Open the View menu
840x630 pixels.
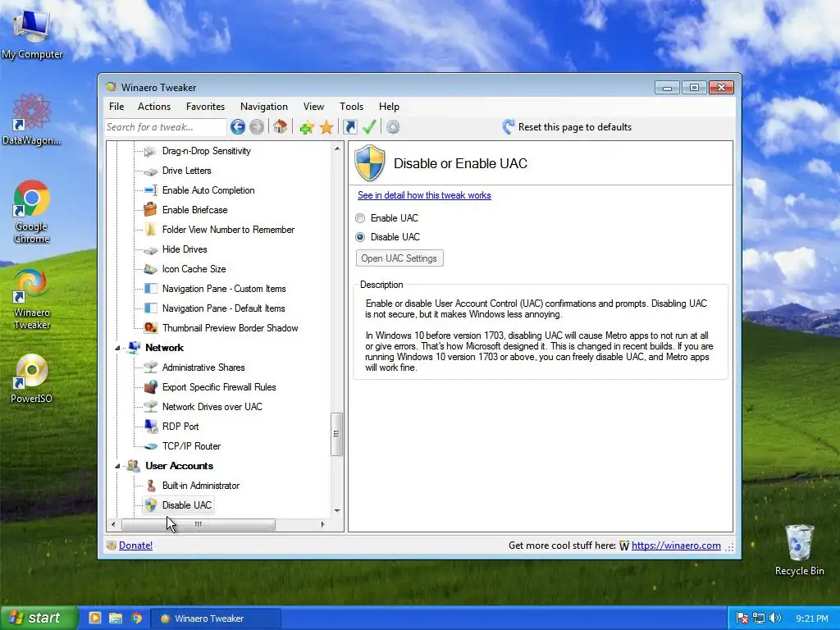click(313, 107)
